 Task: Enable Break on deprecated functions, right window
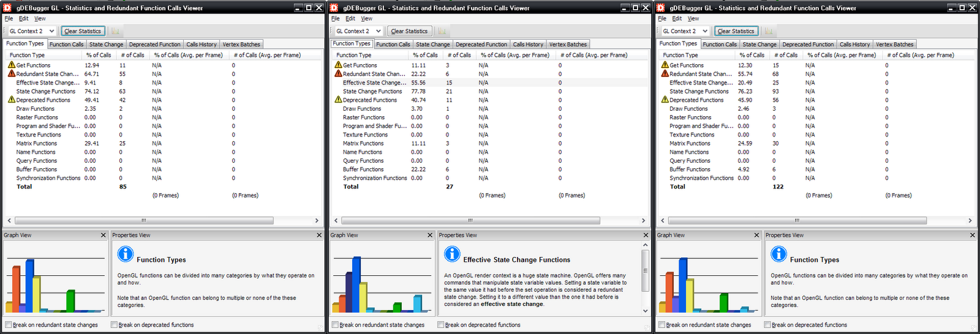(x=767, y=325)
